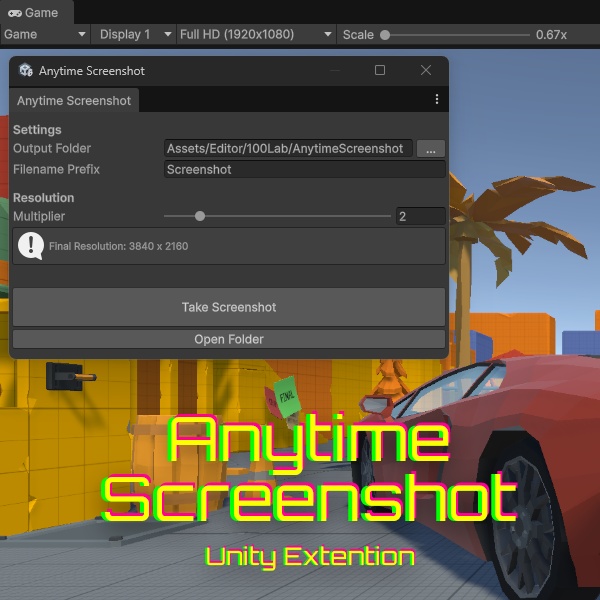
Task: Open the Anytime Screenshot panel kebab menu
Action: [x=437, y=99]
